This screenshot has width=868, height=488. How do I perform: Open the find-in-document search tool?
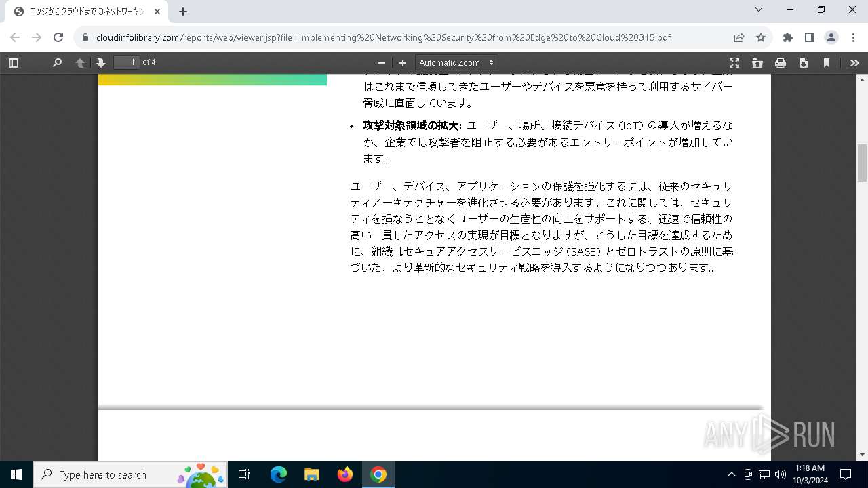[x=57, y=62]
